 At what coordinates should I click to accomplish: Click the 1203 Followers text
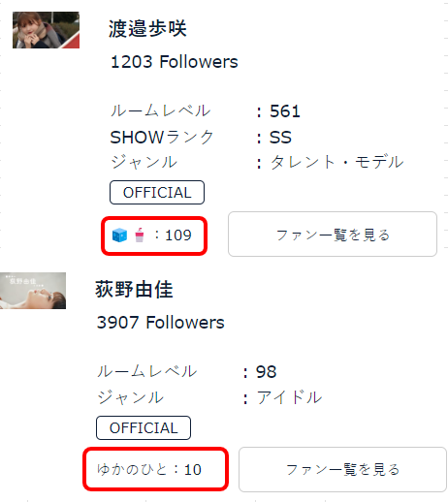click(175, 62)
